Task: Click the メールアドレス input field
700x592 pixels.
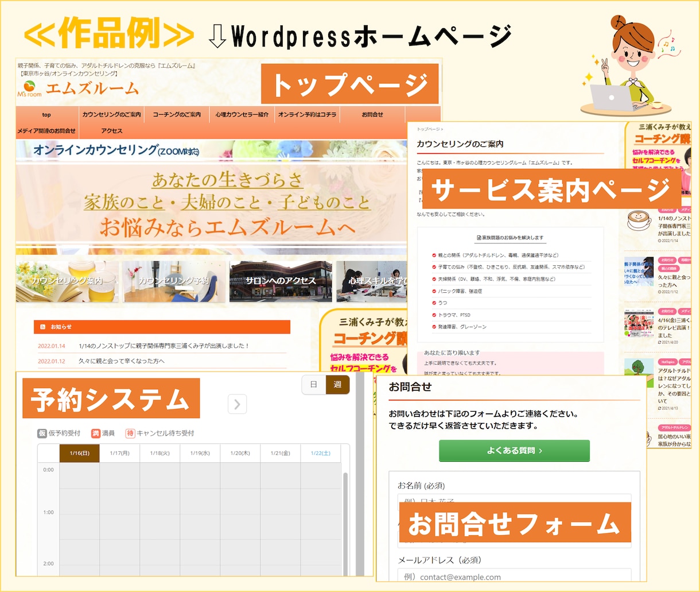Action: click(x=514, y=575)
